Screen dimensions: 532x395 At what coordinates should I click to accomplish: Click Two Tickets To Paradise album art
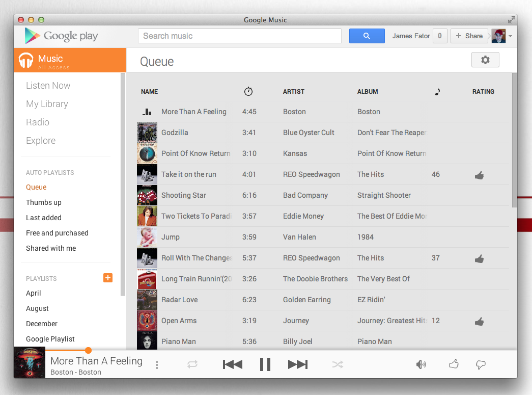pyautogui.click(x=147, y=216)
